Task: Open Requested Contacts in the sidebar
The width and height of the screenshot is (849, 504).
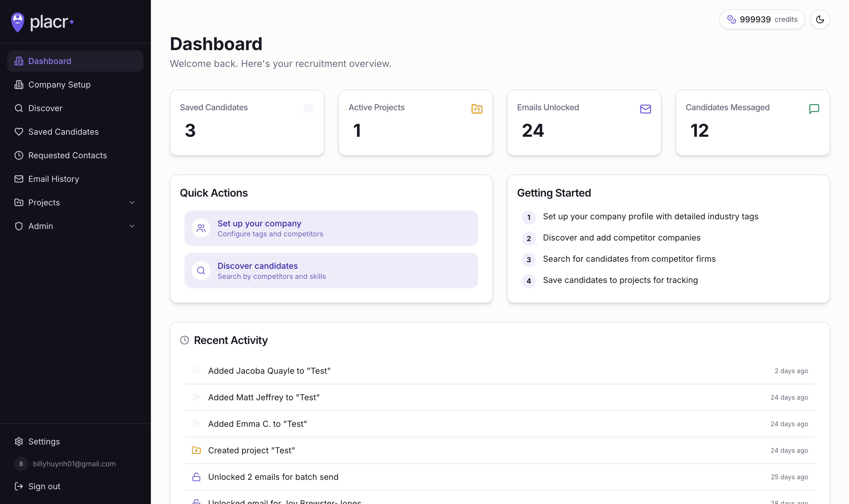Action: tap(75, 155)
